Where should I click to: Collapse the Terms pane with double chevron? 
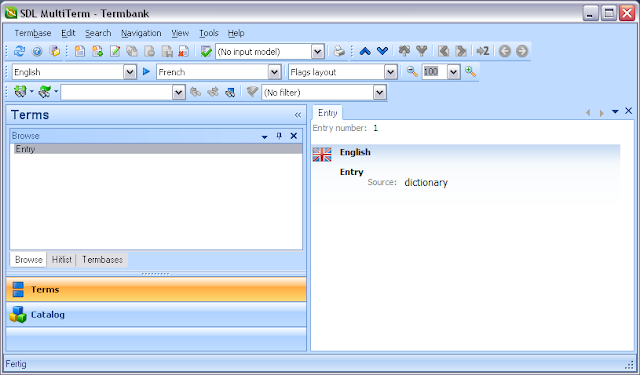tap(298, 115)
